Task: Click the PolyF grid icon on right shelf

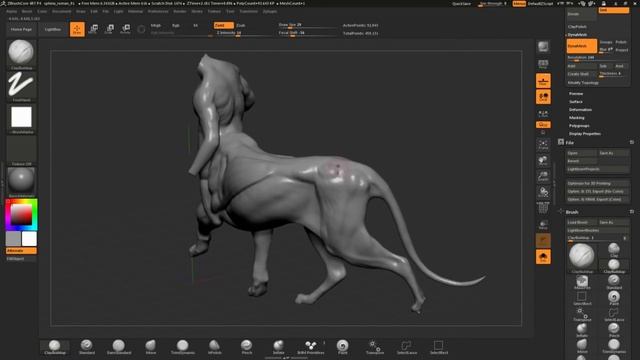Action: pos(543,208)
